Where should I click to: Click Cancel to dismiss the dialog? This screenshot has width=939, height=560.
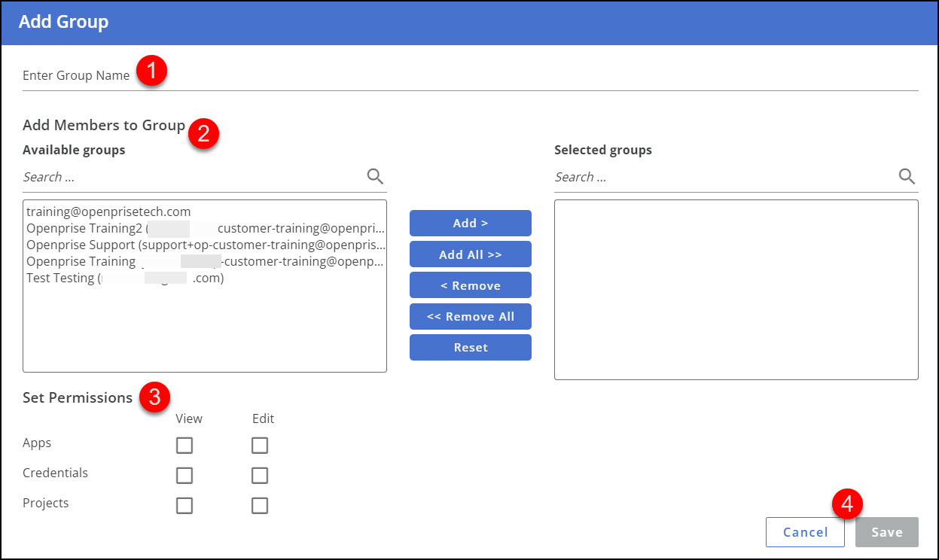coord(805,531)
